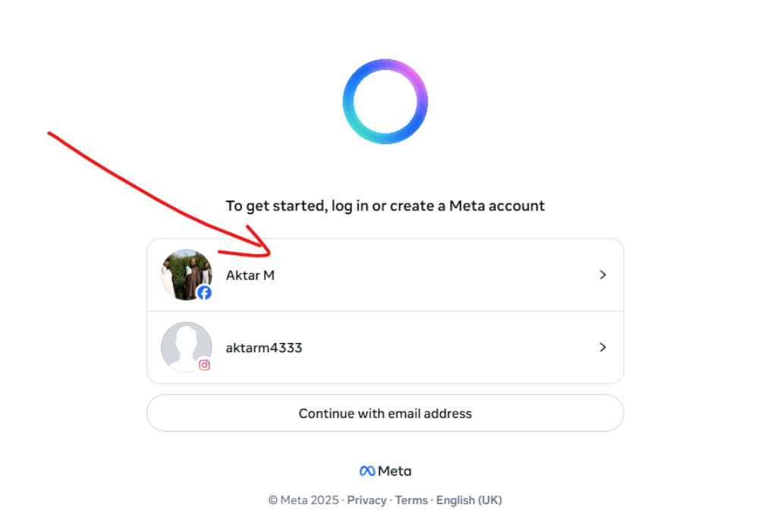Click the tail end of the red arrow

[50, 134]
